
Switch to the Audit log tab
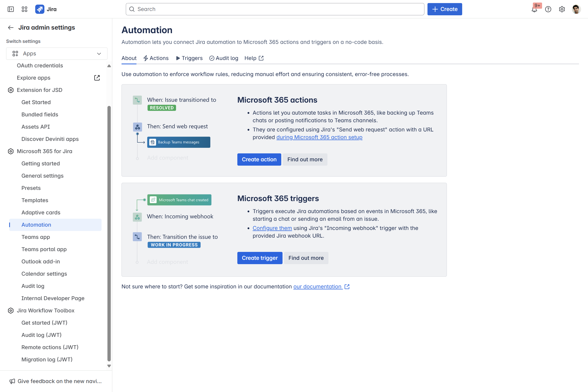coord(224,58)
